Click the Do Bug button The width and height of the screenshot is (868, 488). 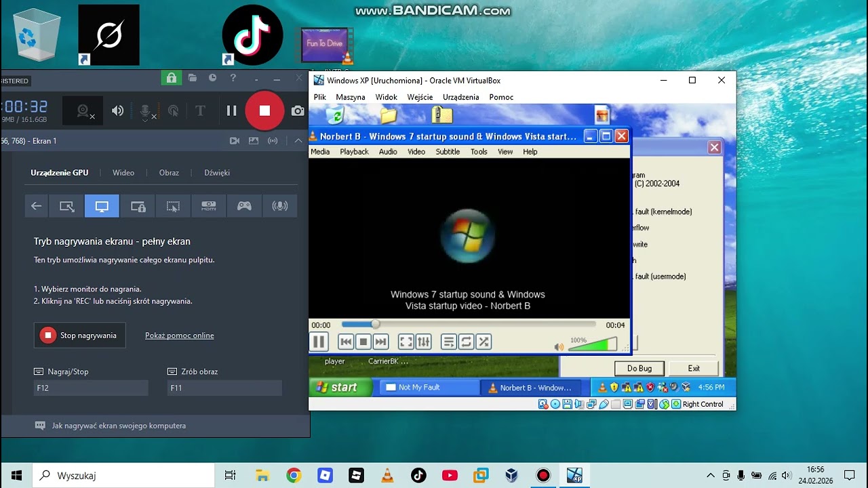[639, 368]
